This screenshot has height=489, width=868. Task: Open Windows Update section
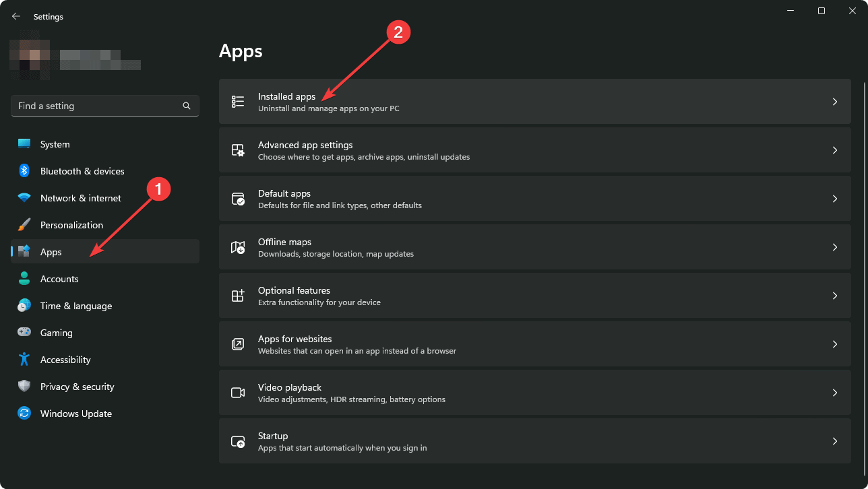105,414
